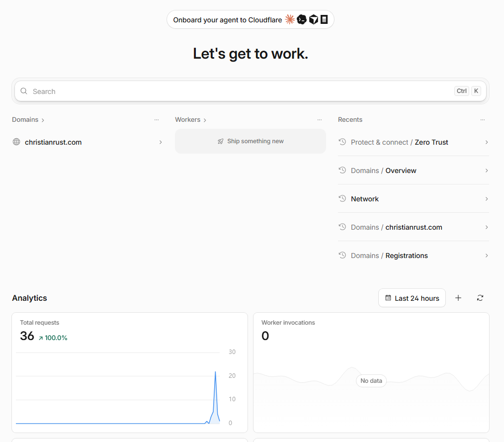Click the plus icon to add analytics widget

[458, 298]
